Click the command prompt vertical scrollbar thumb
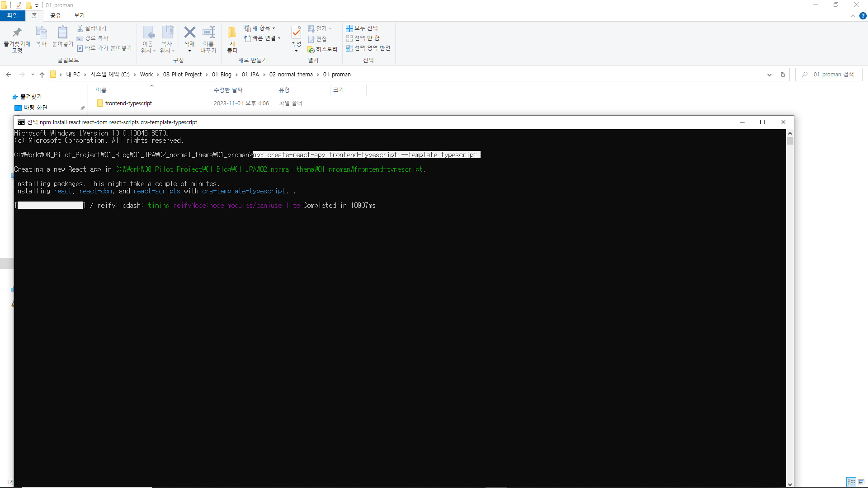The width and height of the screenshot is (868, 488). [x=790, y=141]
